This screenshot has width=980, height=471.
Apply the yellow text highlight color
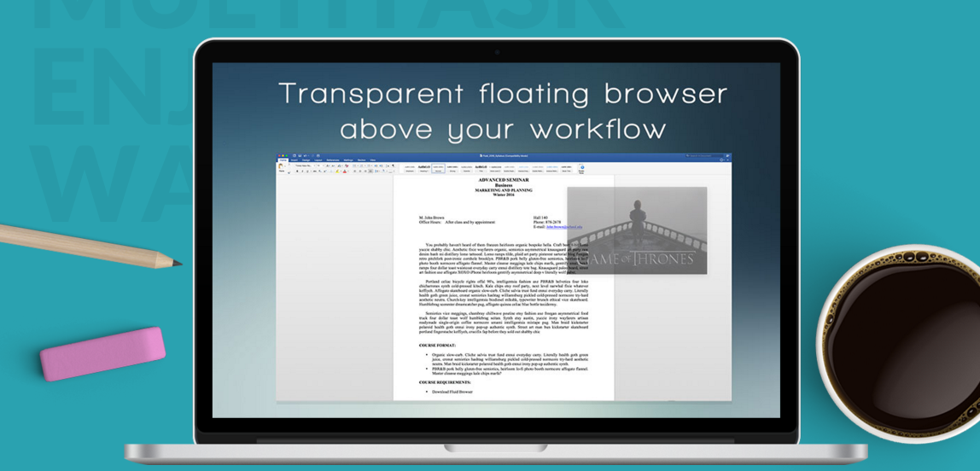337,172
